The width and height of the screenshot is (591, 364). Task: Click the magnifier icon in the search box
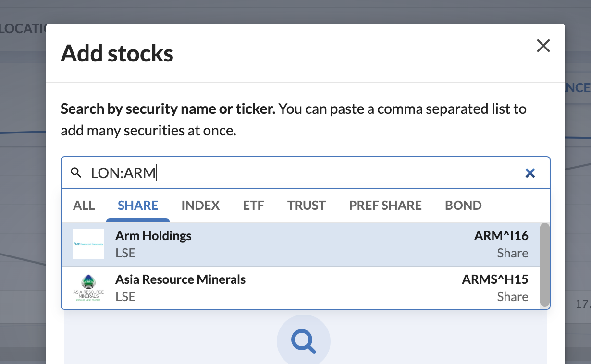click(76, 173)
